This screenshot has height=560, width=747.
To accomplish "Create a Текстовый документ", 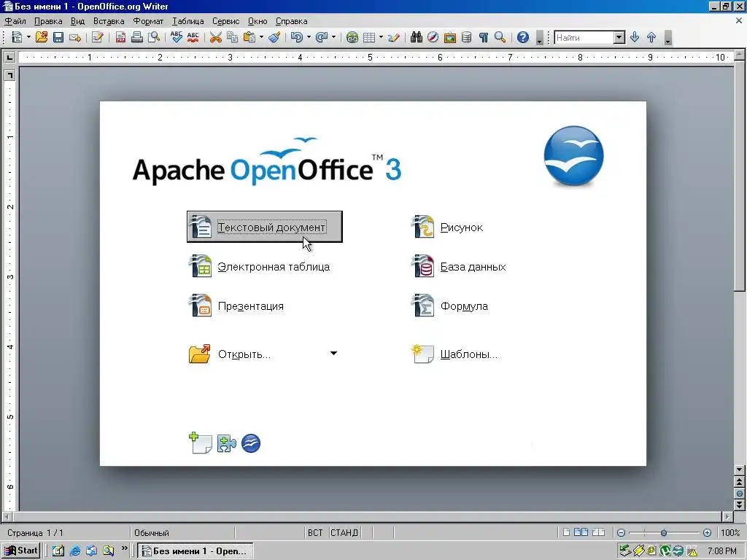I will [x=264, y=227].
